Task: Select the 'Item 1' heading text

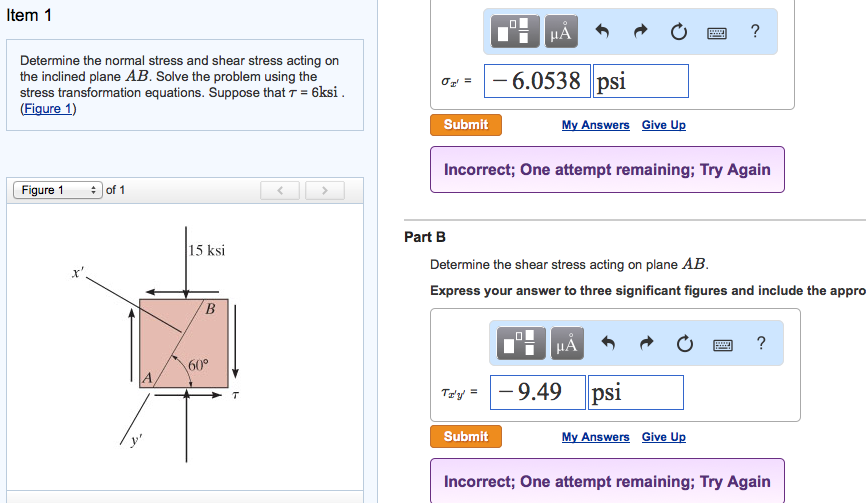Action: [x=29, y=15]
